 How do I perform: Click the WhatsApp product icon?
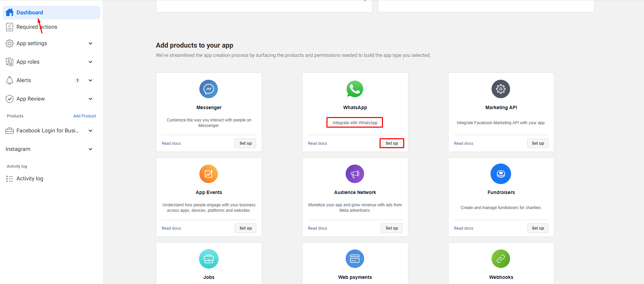click(x=355, y=89)
